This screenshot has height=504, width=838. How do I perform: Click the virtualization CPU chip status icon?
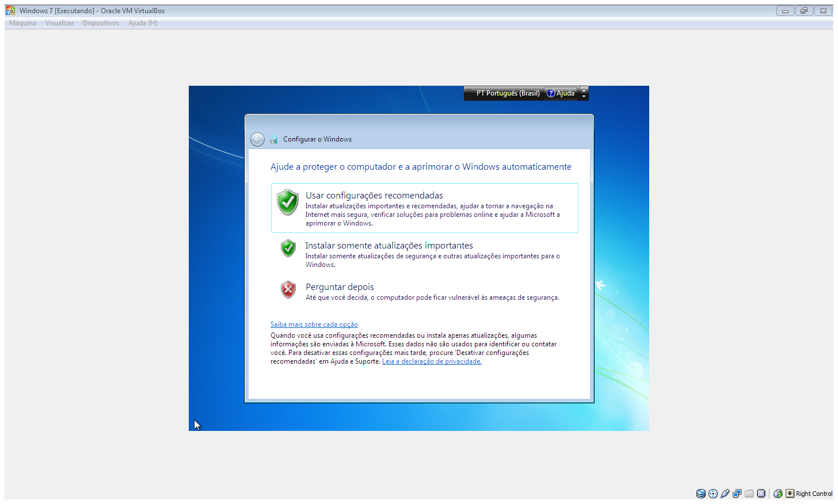click(x=761, y=494)
